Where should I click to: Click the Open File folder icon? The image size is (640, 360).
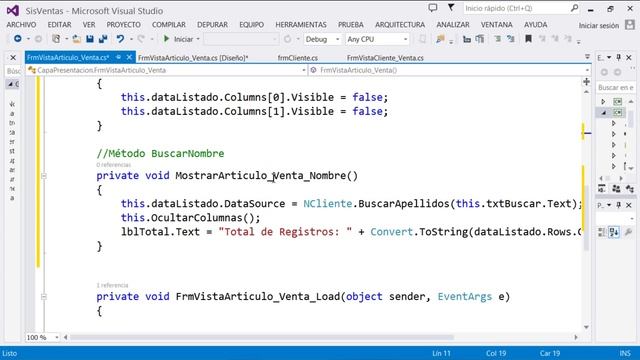pyautogui.click(x=76, y=39)
